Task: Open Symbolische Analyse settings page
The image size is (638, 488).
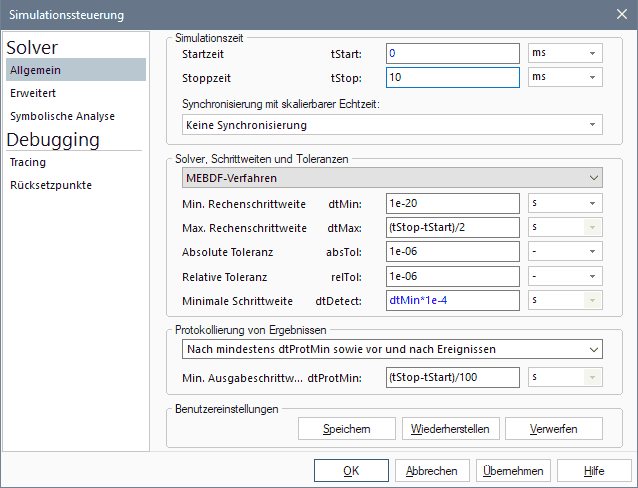Action: [62, 116]
